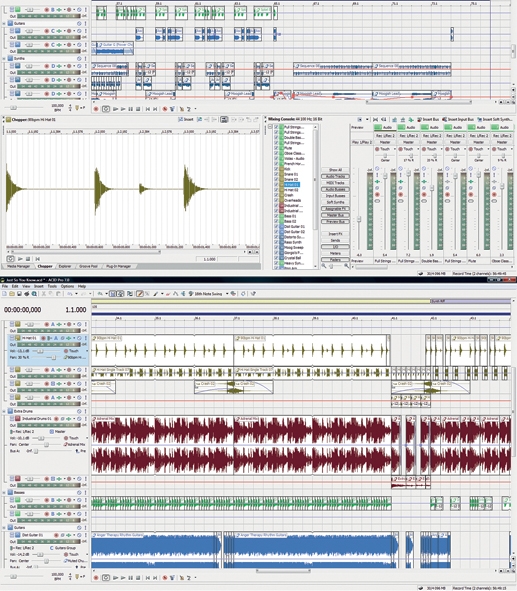Zoom in with the Mixing Console magnifier icon
The width and height of the screenshot is (517, 591).
point(346,265)
